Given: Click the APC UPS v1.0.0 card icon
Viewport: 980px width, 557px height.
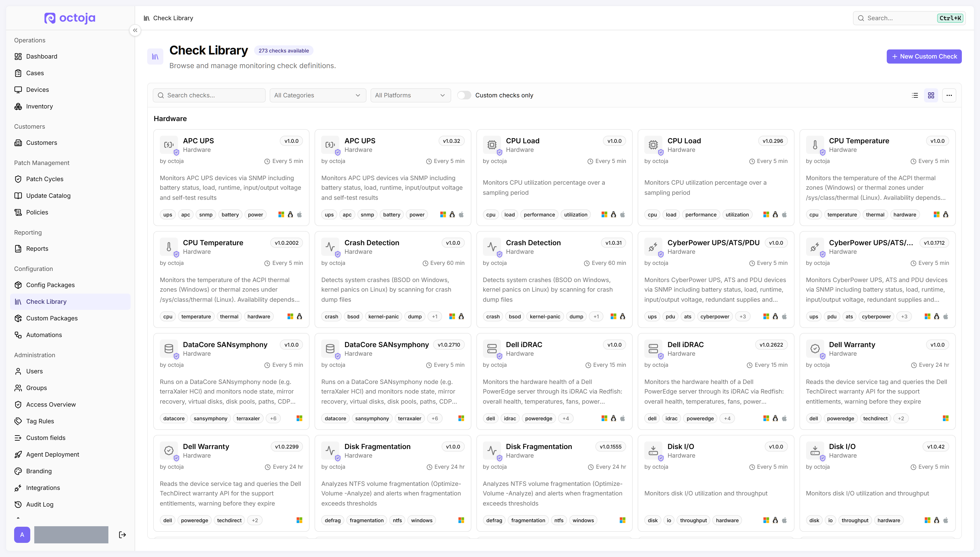Looking at the screenshot, I should 169,145.
